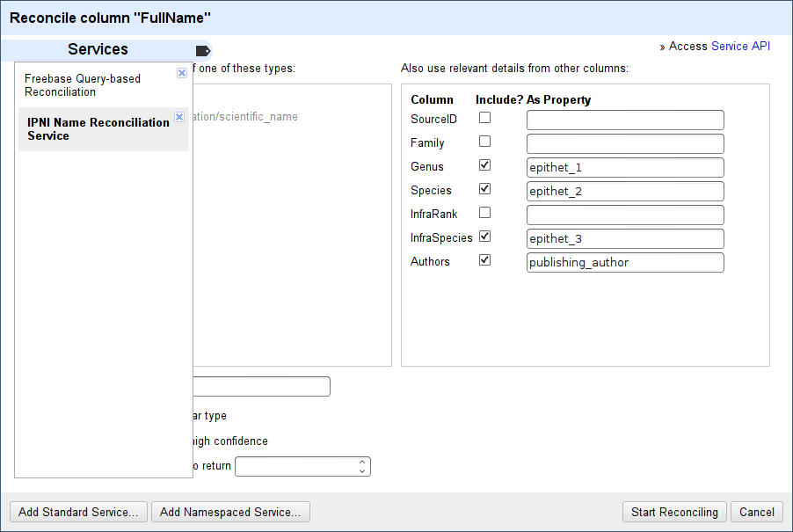Focus the SourceID property field
Image resolution: width=793 pixels, height=532 pixels.
tap(625, 120)
